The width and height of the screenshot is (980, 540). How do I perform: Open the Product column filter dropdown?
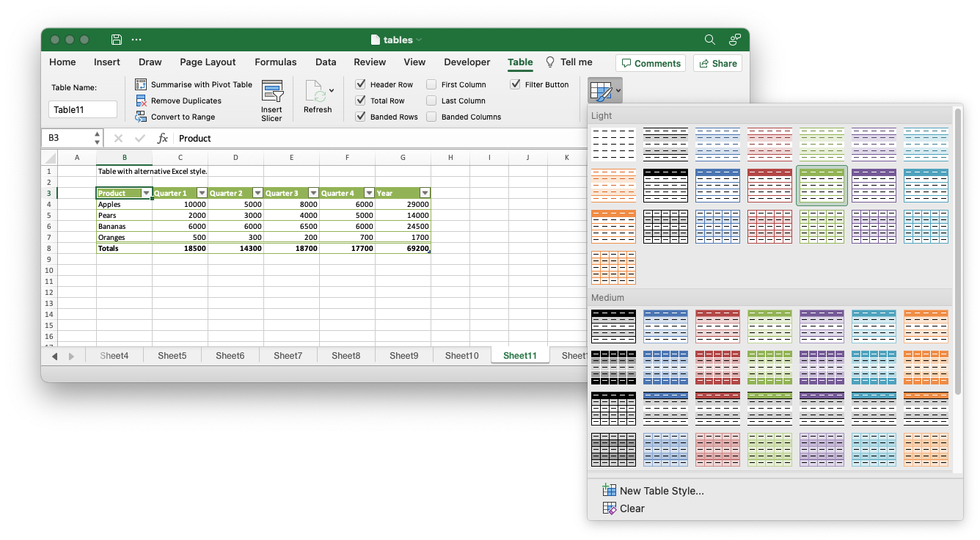click(x=146, y=193)
